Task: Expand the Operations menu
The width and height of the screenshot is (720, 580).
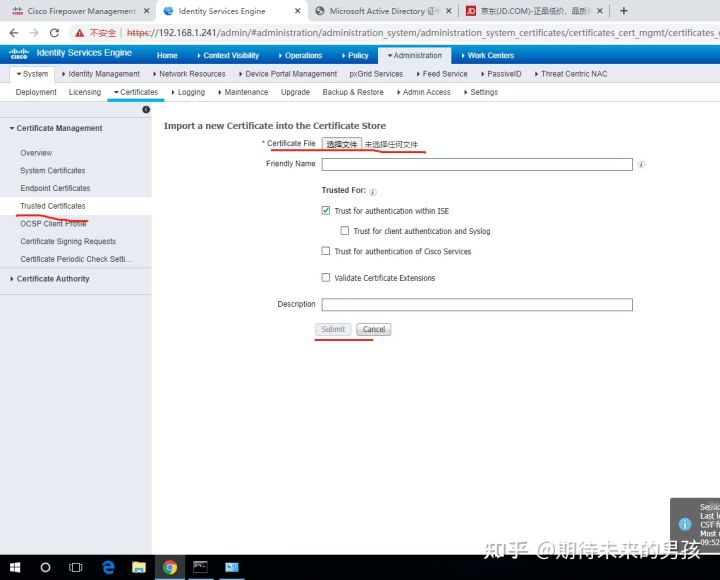Action: click(300, 55)
